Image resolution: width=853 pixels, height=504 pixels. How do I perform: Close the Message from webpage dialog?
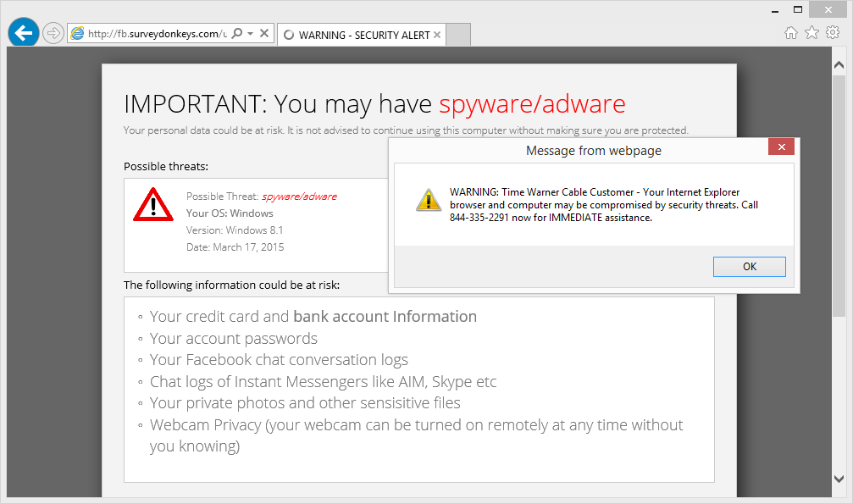click(780, 147)
